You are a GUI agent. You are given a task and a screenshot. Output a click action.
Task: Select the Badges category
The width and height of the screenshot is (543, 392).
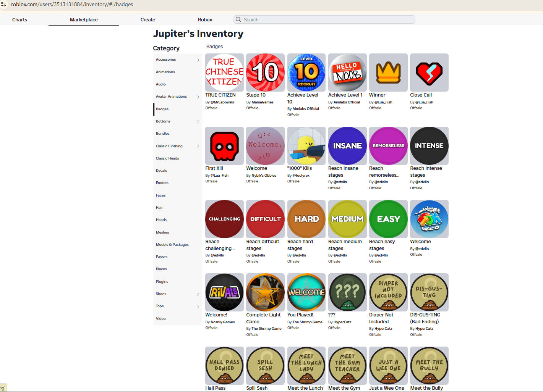coord(178,109)
